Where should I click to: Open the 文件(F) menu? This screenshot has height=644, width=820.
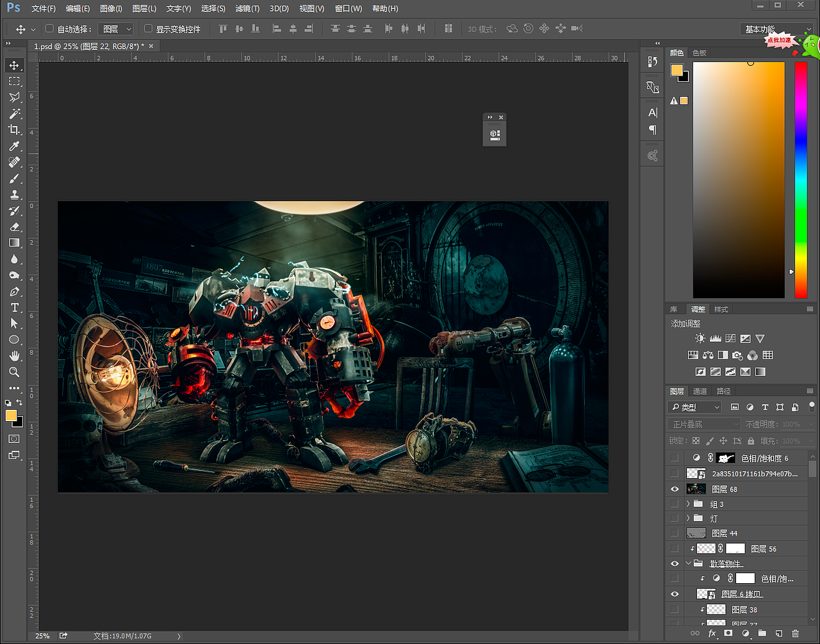pyautogui.click(x=44, y=8)
